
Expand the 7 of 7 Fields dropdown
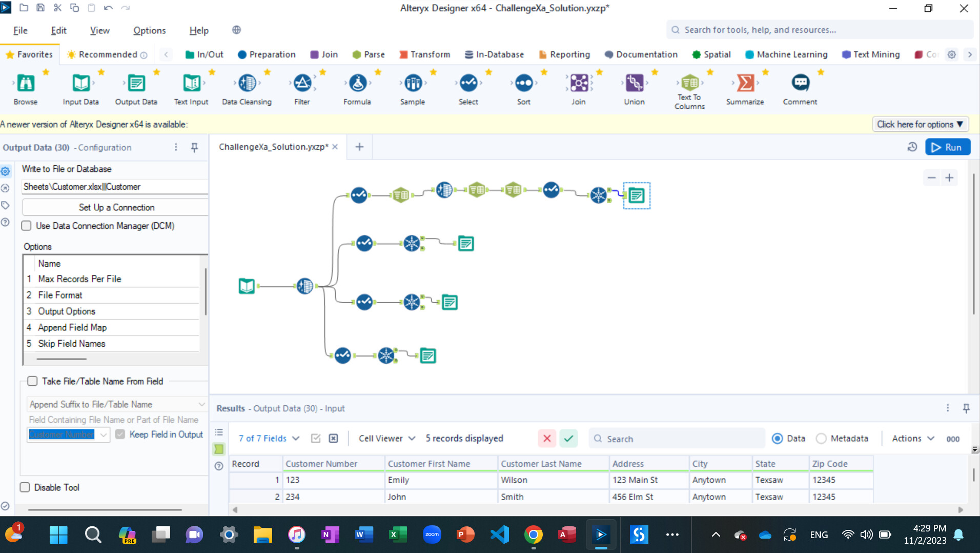tap(269, 439)
